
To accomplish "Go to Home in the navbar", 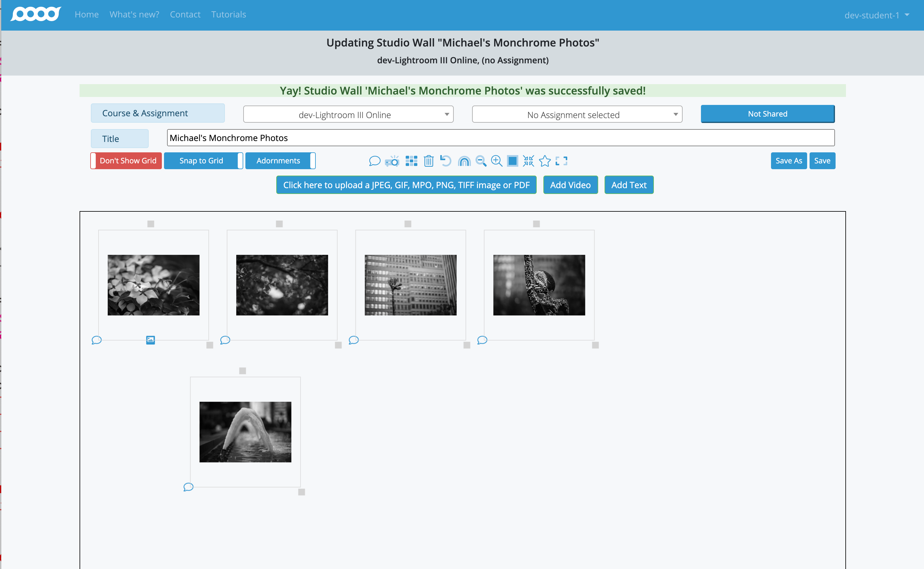I will point(87,14).
